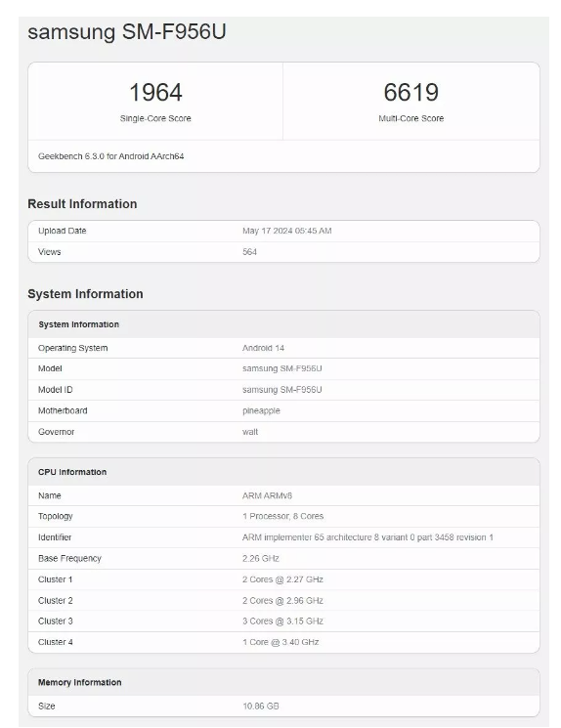Click the Cluster 4 label

point(56,642)
